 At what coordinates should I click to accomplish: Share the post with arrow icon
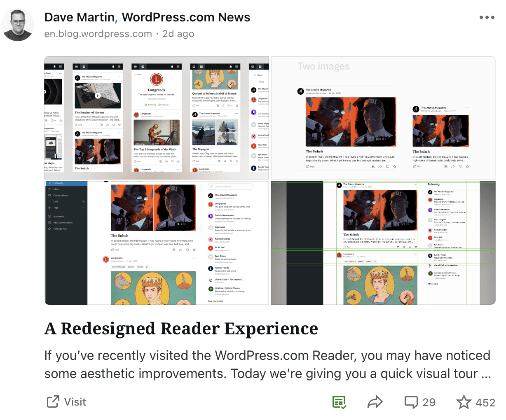(375, 402)
